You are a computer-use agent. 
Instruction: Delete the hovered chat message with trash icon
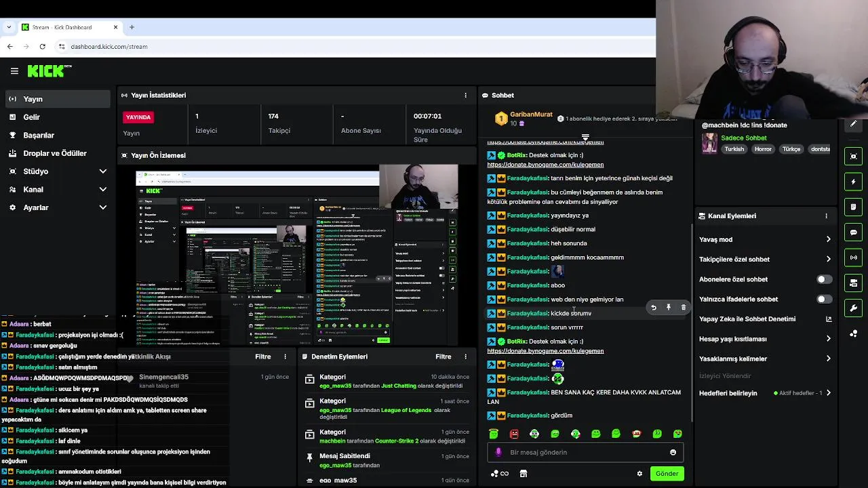(x=684, y=308)
